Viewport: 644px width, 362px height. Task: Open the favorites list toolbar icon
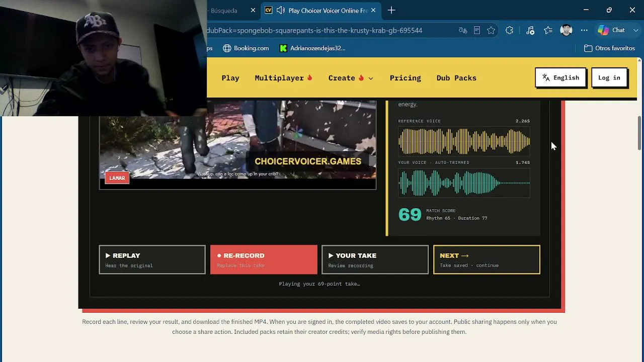(x=548, y=30)
